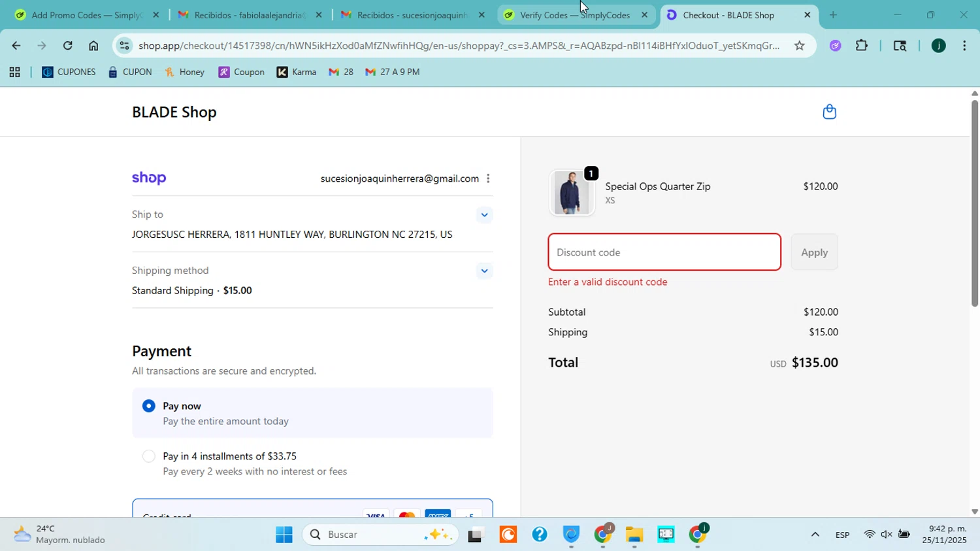Viewport: 980px width, 551px height.
Task: Switch to Recibidos sucesionjoaquin Gmail tab
Action: pos(412,14)
